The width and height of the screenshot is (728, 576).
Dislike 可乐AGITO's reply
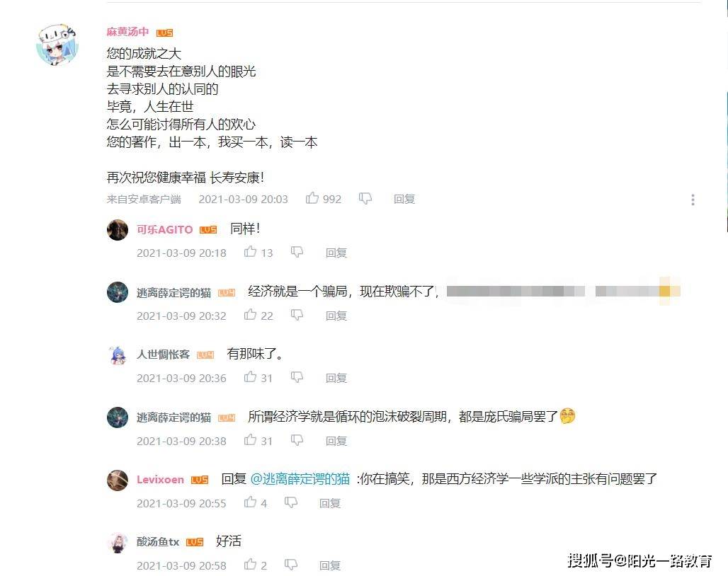[x=297, y=252]
